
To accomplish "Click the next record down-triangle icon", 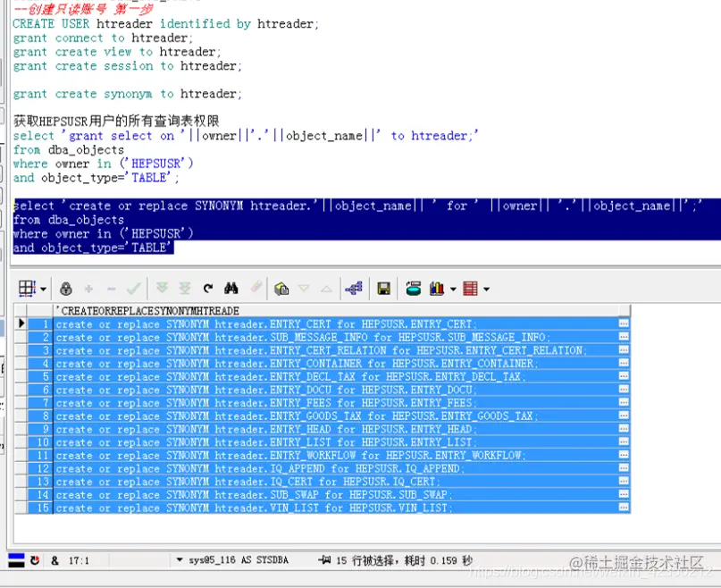I will (x=304, y=289).
